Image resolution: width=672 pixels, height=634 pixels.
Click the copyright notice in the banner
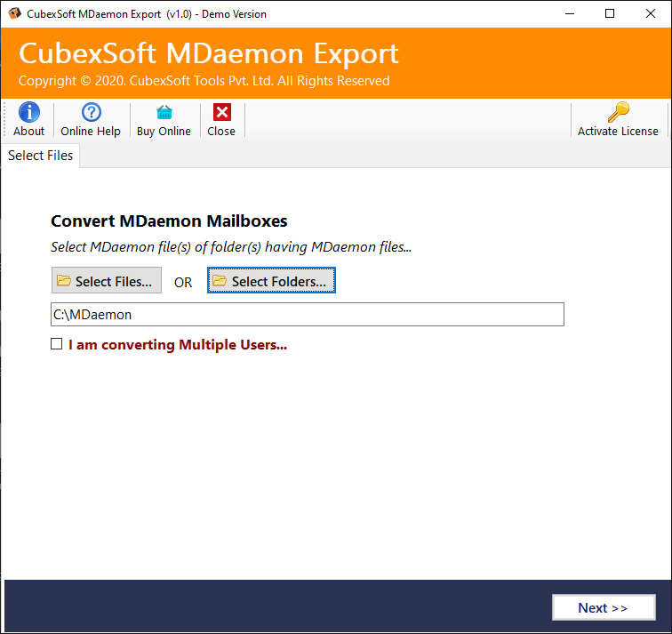[x=204, y=81]
